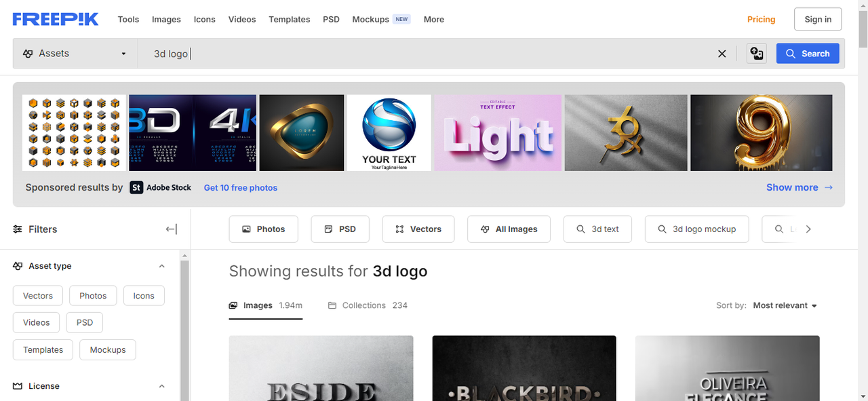Viewport: 868px width, 401px height.
Task: Open search by image icon
Action: pyautogui.click(x=757, y=54)
